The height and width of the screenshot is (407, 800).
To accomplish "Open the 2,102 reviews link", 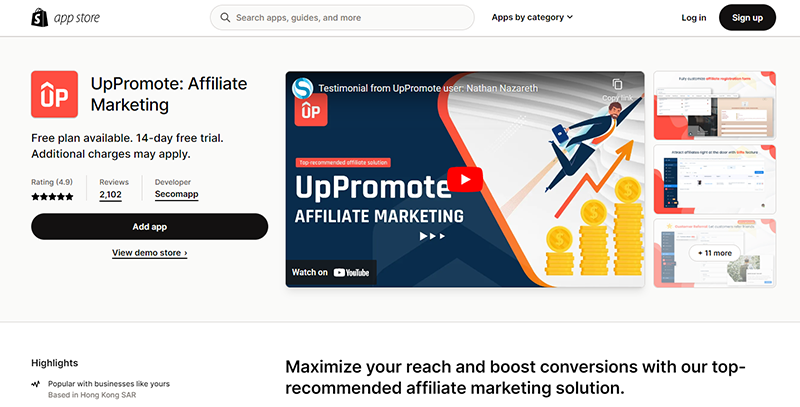I will coord(110,194).
